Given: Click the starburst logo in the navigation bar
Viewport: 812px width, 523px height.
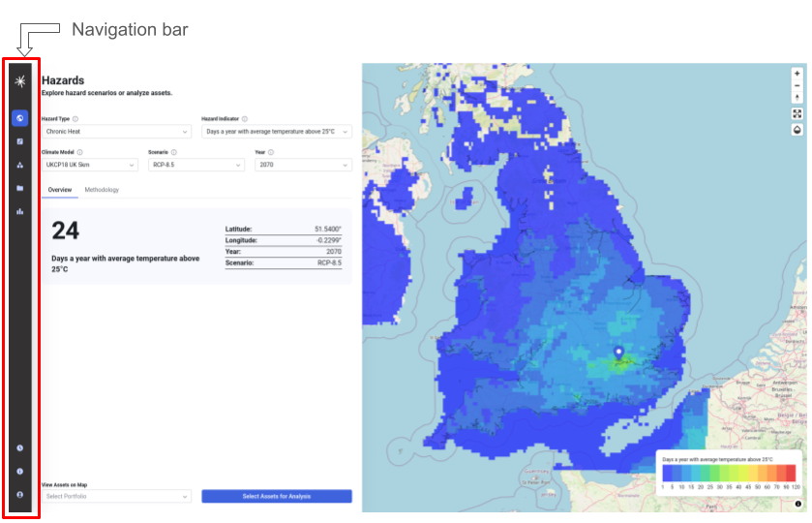Looking at the screenshot, I should (20, 81).
